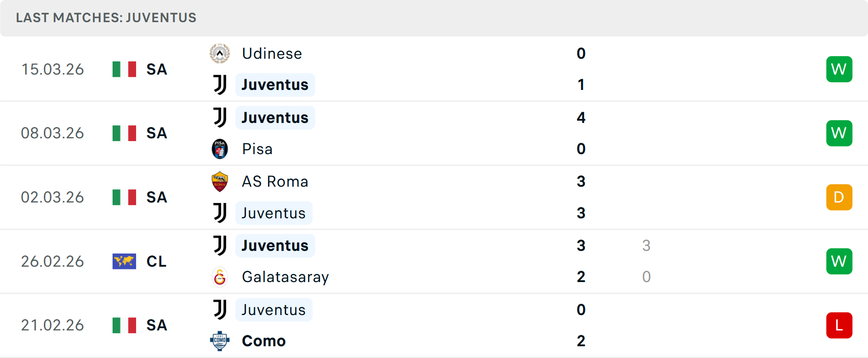Viewport: 868px width, 358px height.
Task: Click the date 21.02.26 of the Como match
Action: [x=52, y=325]
